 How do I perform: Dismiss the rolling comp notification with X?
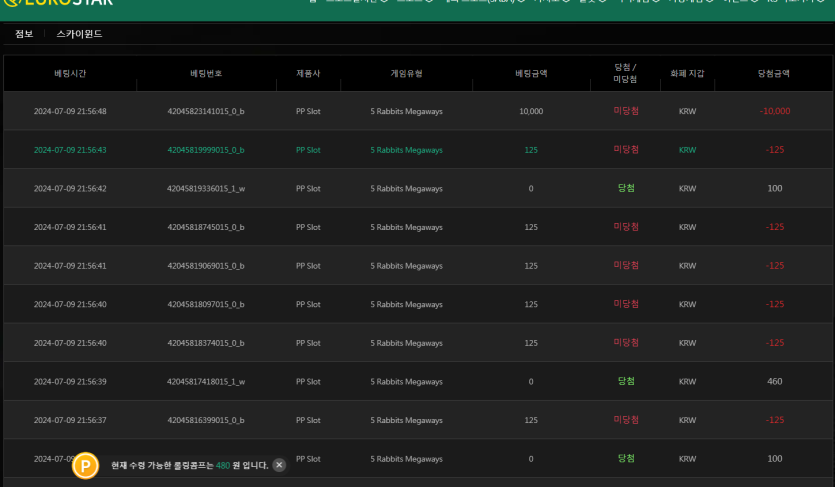[279, 465]
